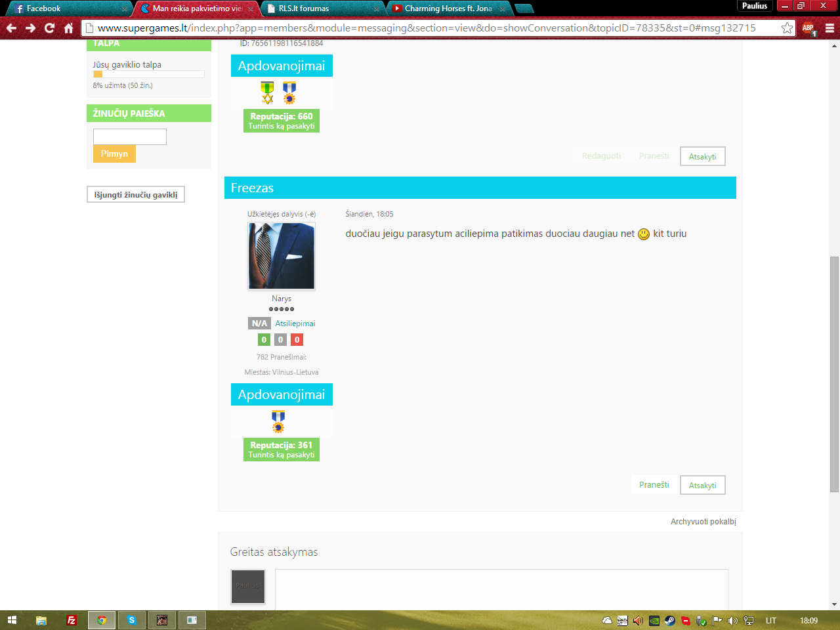
Task: Click the Paulius avatar in quick reply
Action: pos(248,586)
